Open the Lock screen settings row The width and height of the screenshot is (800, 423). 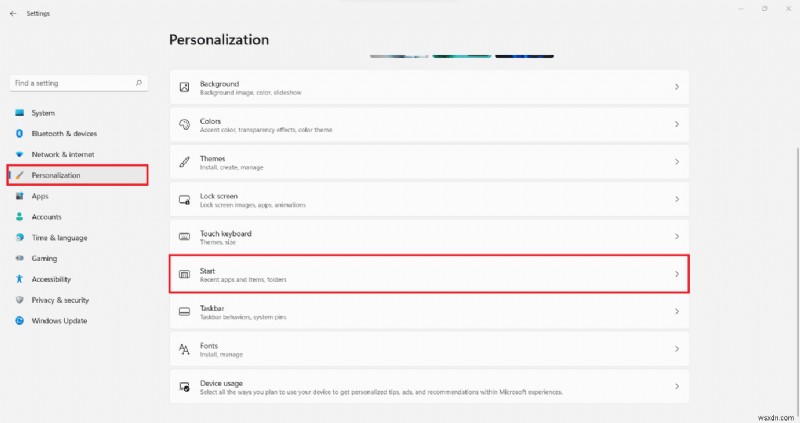point(429,199)
